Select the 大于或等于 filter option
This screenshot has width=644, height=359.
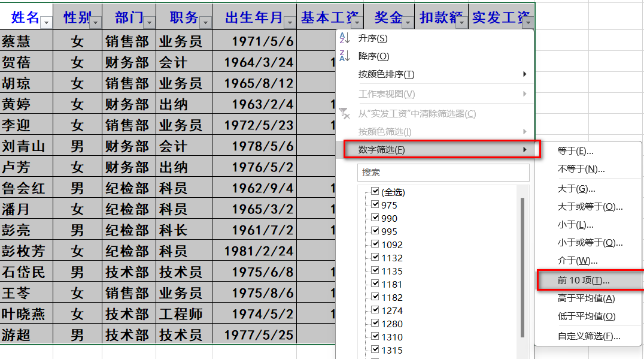(590, 207)
